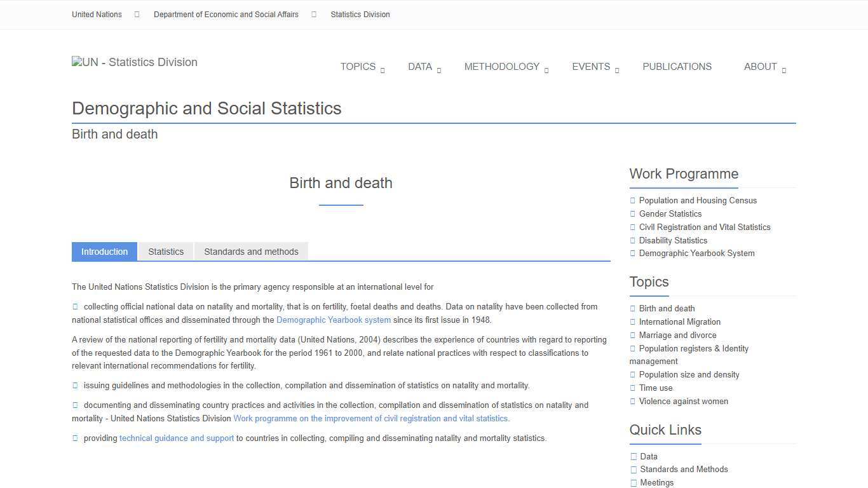Select PUBLICATIONS in the main navigation
The width and height of the screenshot is (868, 488).
click(677, 67)
